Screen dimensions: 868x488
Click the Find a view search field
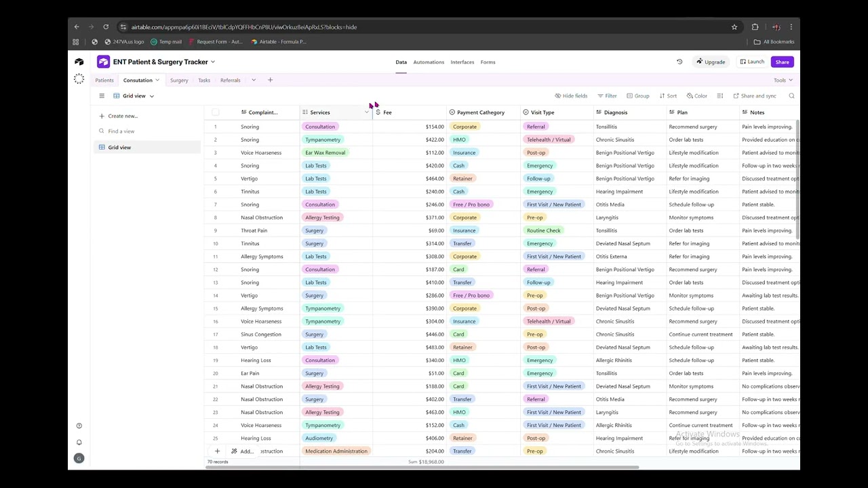148,131
